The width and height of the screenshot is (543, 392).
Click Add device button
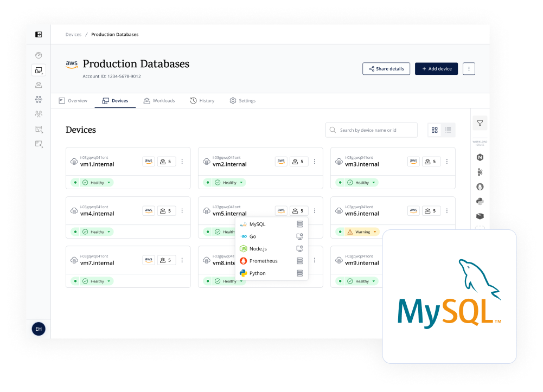[436, 68]
